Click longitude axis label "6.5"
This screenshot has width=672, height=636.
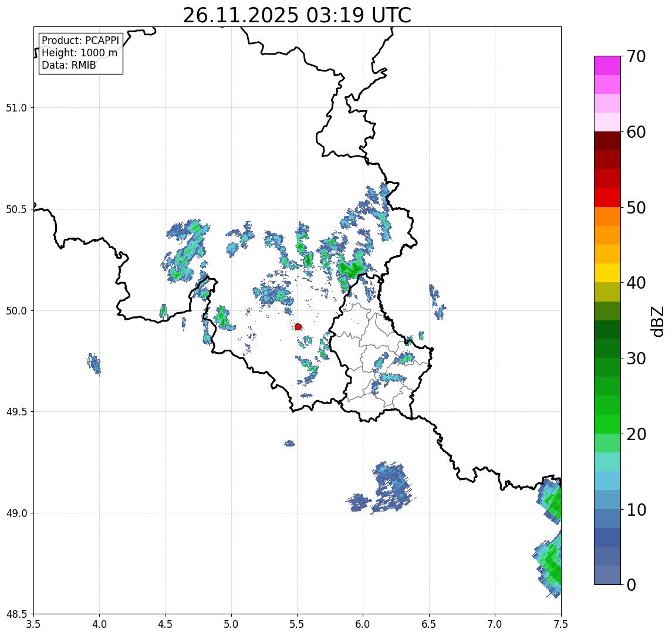point(429,624)
